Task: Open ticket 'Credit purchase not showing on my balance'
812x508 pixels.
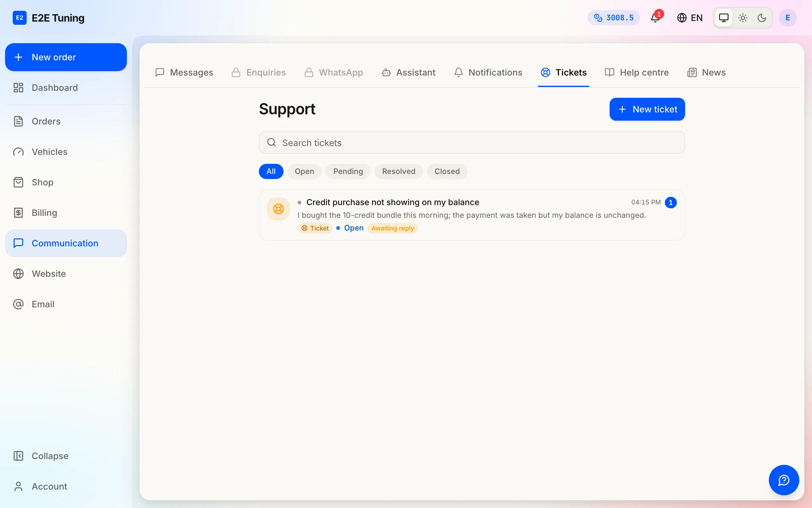Action: (x=471, y=215)
